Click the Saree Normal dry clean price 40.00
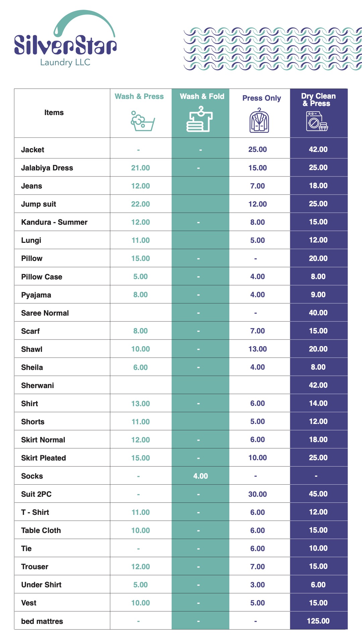The image size is (362, 644). tap(318, 313)
